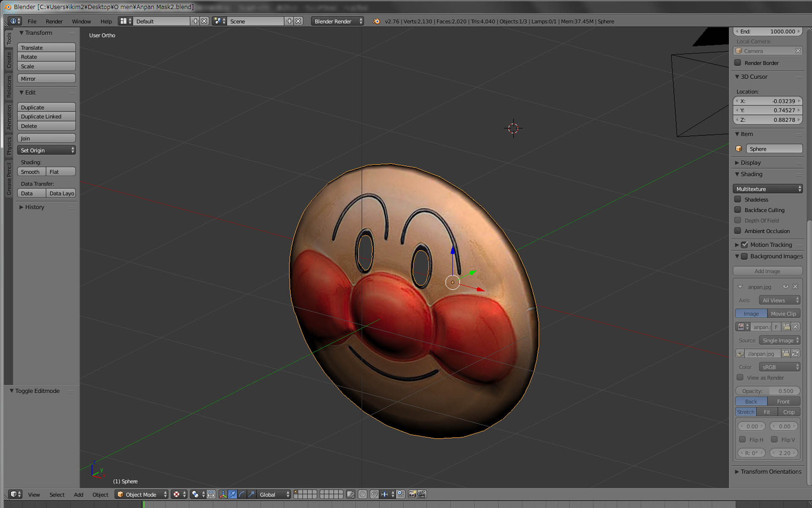Click the screen layout browse icon
The image size is (812, 508).
pos(125,21)
